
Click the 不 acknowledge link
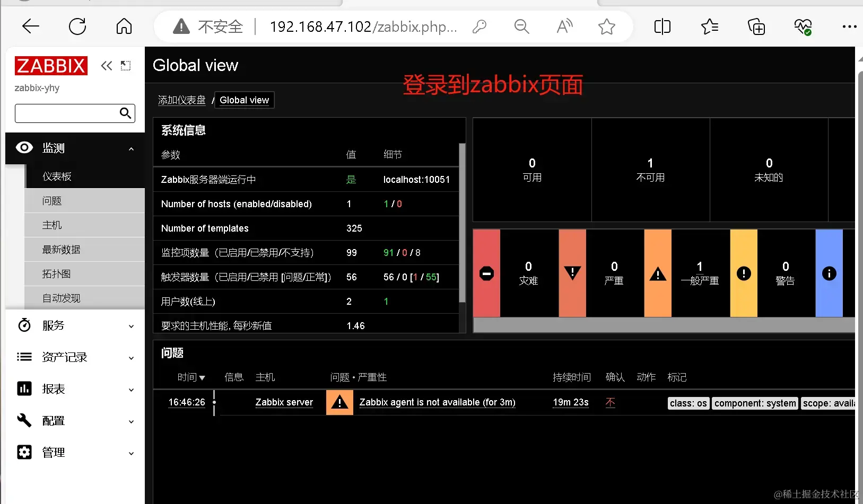point(611,402)
